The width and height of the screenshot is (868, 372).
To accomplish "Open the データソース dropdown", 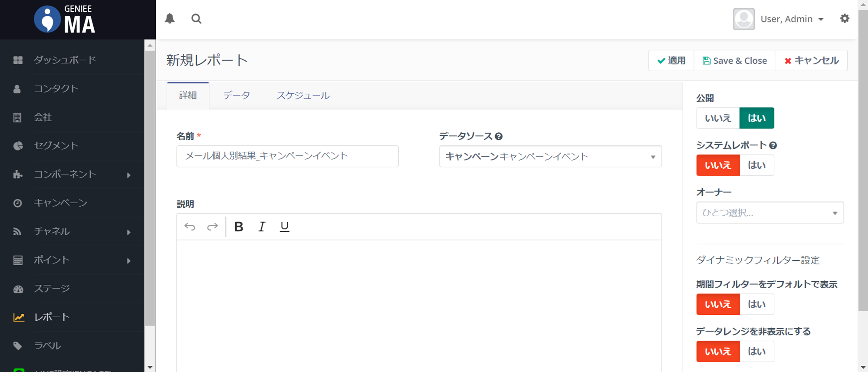I will click(550, 156).
